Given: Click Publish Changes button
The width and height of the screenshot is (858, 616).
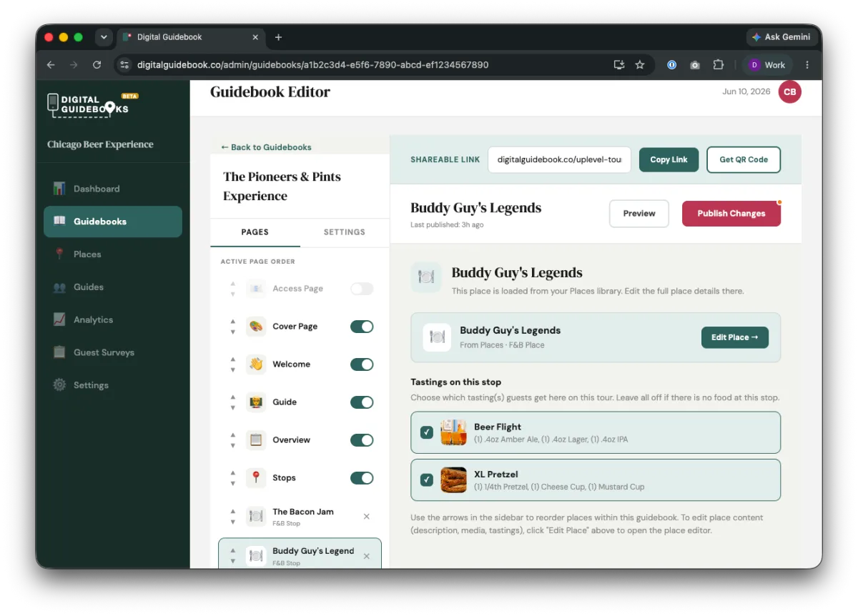Looking at the screenshot, I should 731,214.
